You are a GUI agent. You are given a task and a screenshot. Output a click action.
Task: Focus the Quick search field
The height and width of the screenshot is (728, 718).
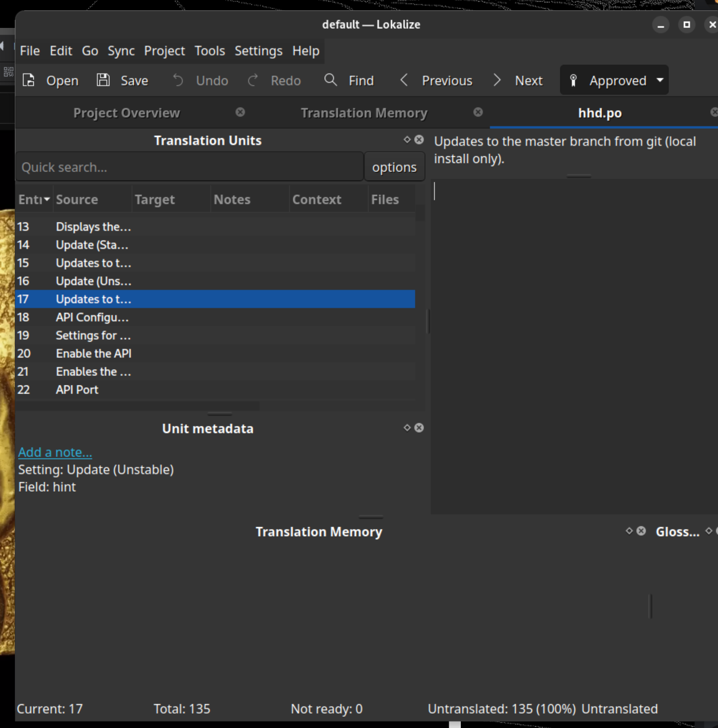[x=190, y=167]
